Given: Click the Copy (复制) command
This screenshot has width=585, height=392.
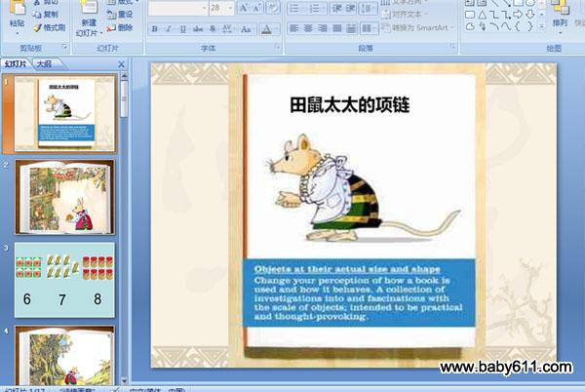Looking at the screenshot, I should (46, 15).
